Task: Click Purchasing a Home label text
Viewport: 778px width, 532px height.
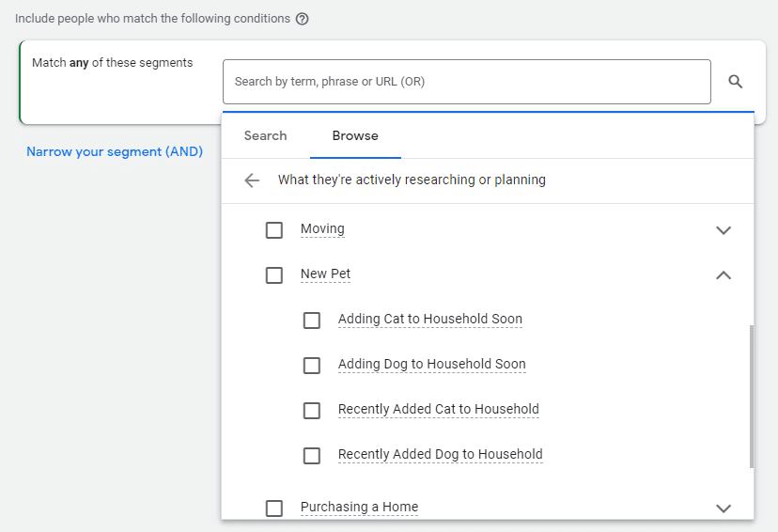Action: click(x=359, y=508)
